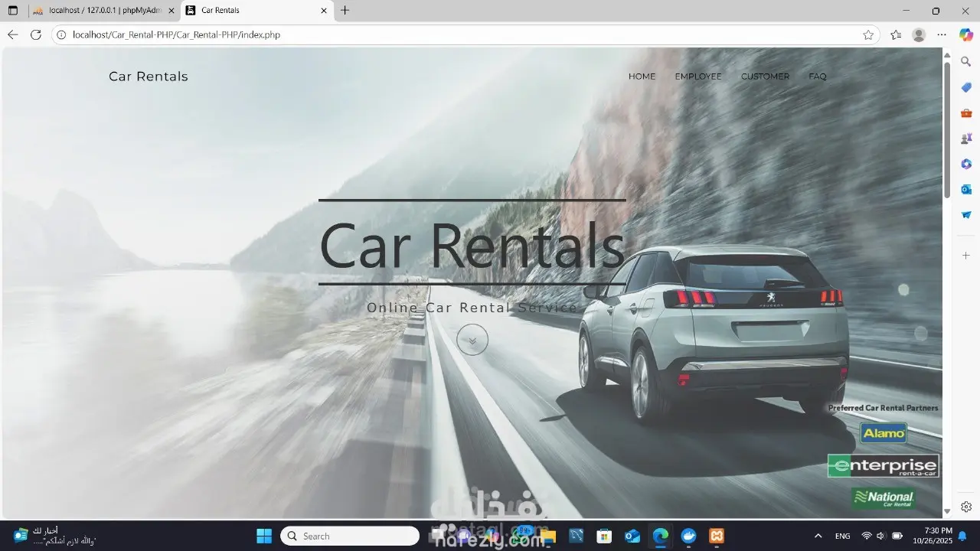Click the circular scroll-down arrow
980x551 pixels.
pos(472,340)
